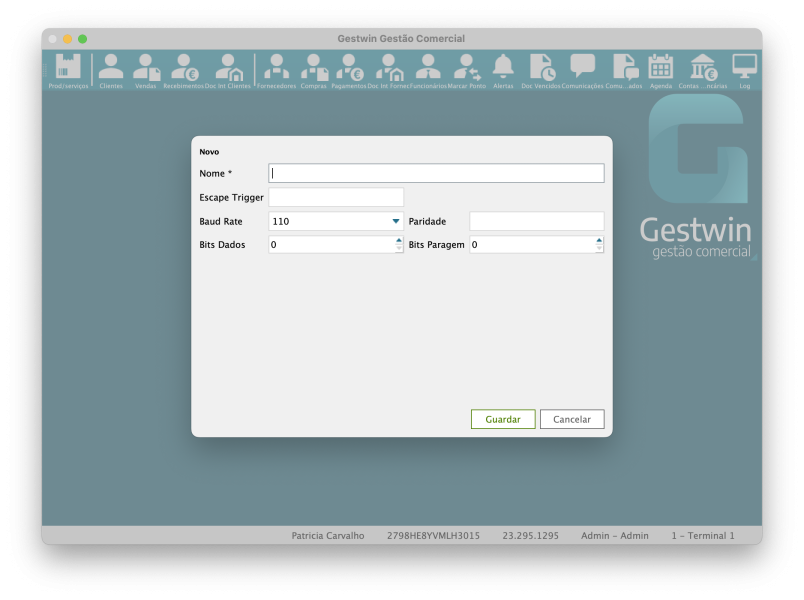
Task: Decrease Bits Paragem with the down arrow
Action: [x=599, y=249]
